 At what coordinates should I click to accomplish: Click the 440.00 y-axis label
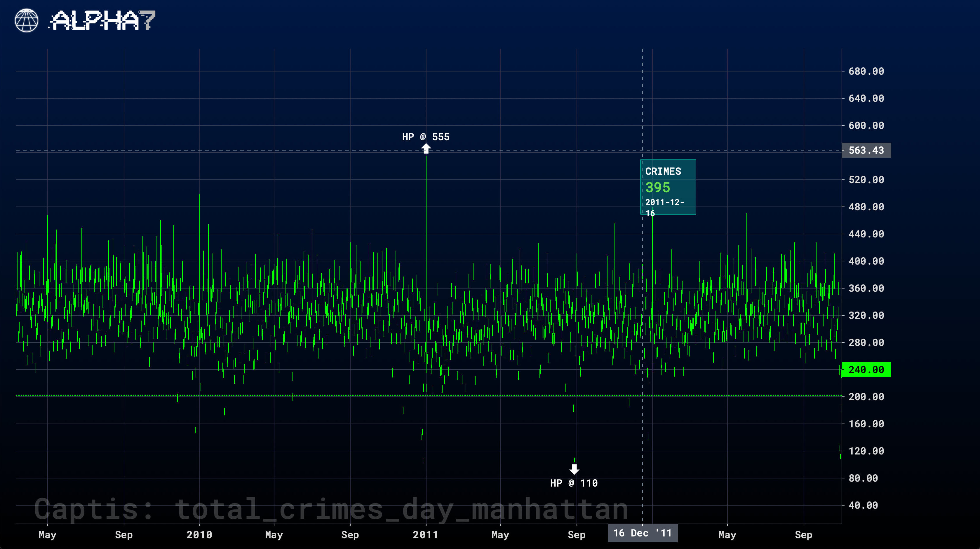[866, 234]
